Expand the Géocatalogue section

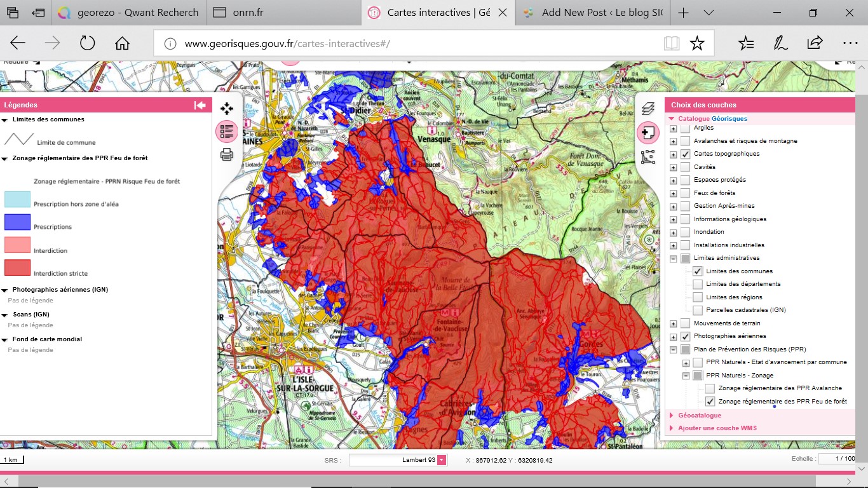click(x=699, y=416)
